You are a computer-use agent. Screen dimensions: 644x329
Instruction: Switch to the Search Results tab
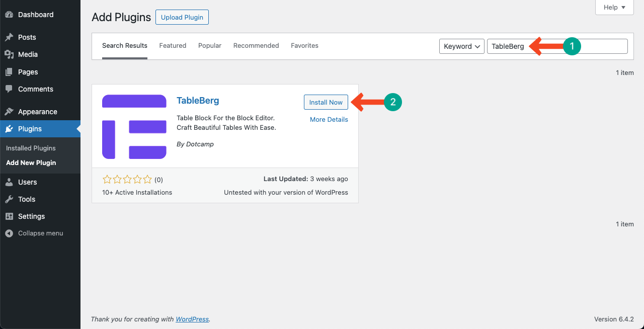[125, 46]
